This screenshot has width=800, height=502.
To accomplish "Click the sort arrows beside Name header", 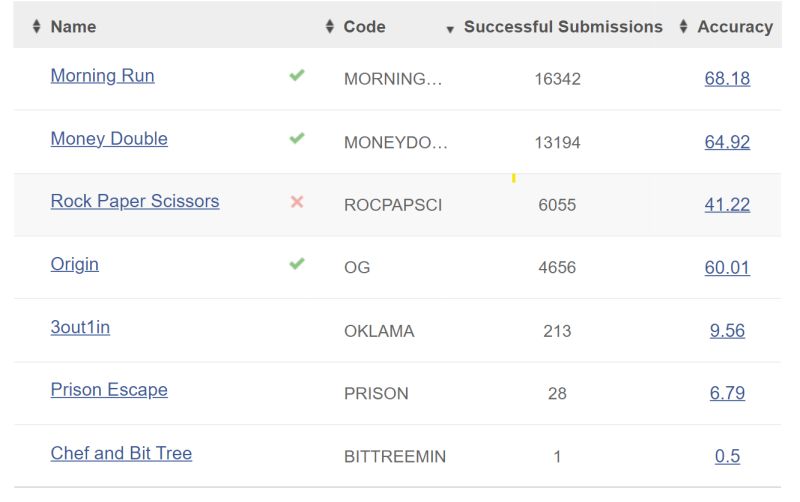I will click(x=36, y=27).
